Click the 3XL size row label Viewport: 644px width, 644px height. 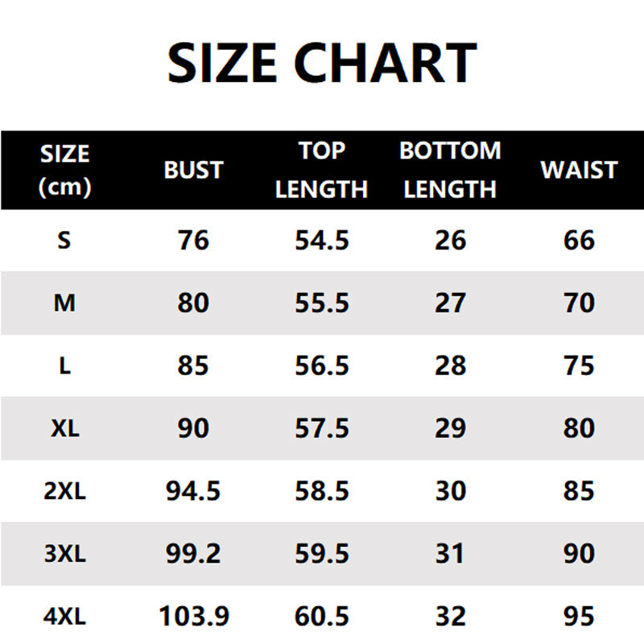(64, 554)
